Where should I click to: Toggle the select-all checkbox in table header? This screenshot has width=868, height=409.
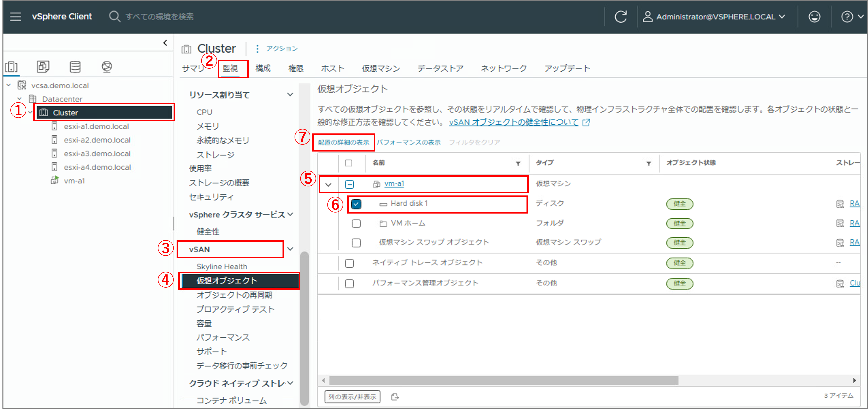coord(348,163)
